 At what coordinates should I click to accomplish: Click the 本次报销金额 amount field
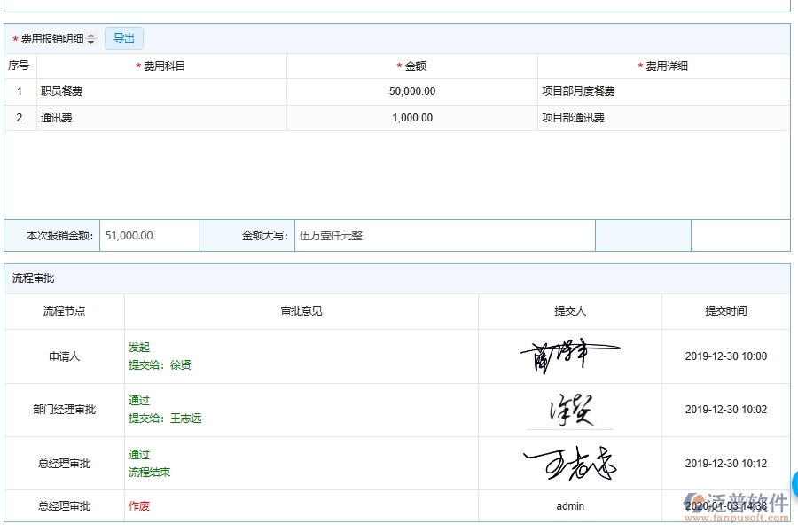(x=148, y=235)
